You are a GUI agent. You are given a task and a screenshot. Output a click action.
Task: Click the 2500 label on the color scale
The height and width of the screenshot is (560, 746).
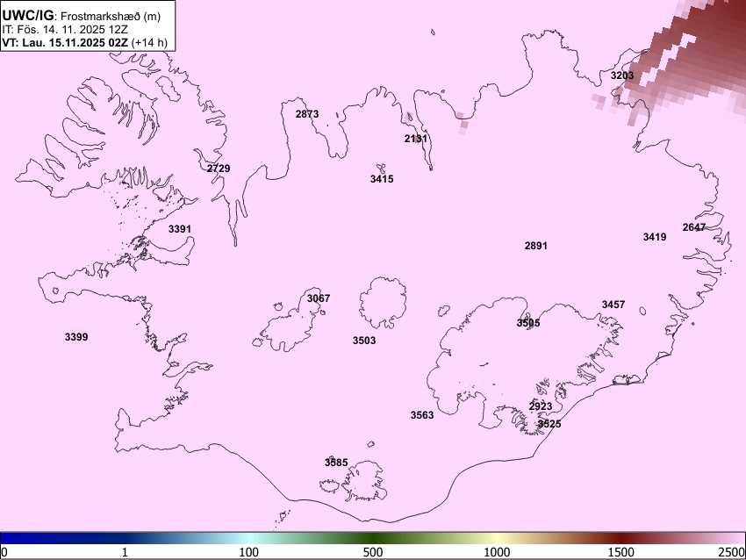[x=732, y=552]
